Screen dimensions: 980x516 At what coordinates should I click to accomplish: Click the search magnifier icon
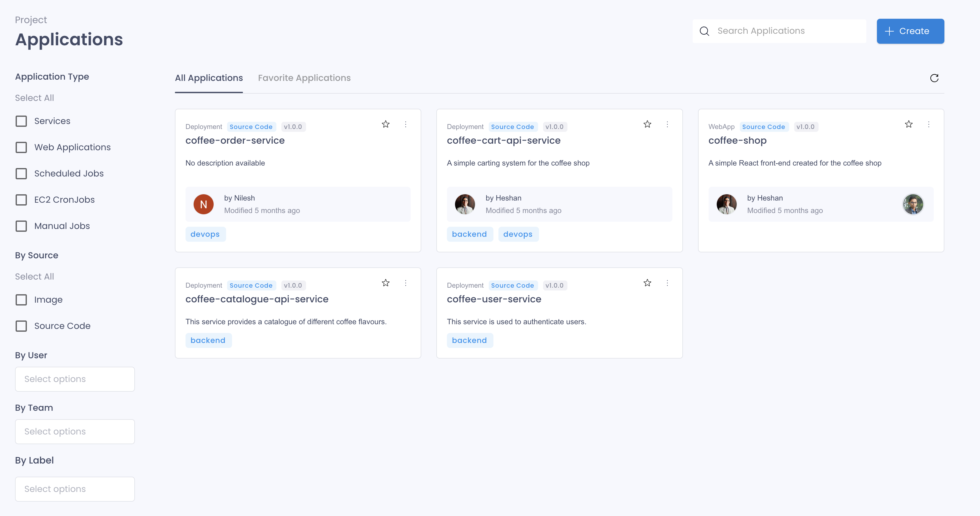click(704, 31)
